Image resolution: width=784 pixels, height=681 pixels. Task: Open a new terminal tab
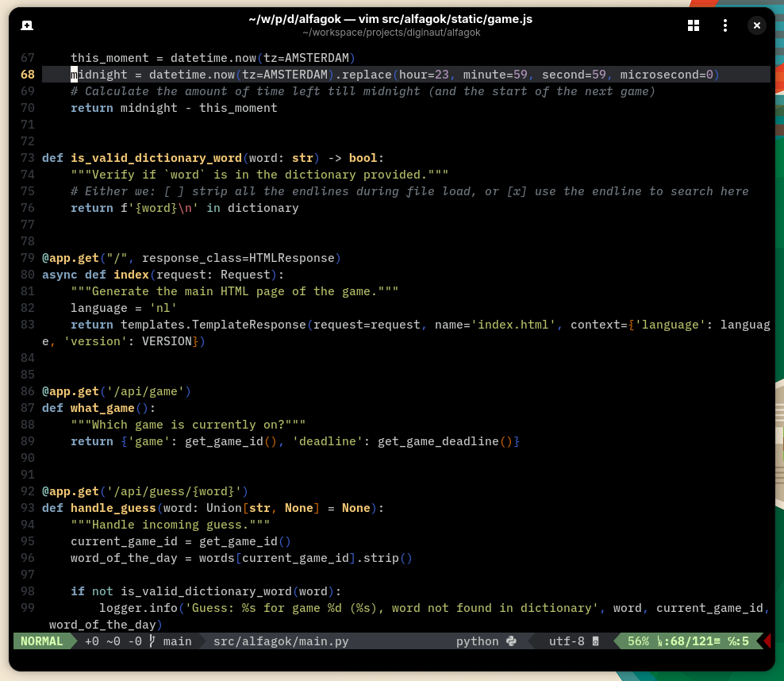[x=27, y=25]
